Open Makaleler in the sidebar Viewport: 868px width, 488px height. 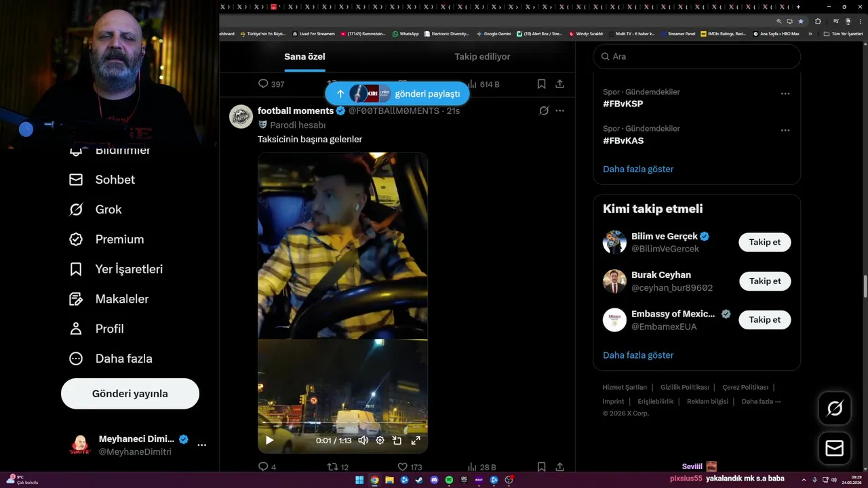tap(108, 299)
